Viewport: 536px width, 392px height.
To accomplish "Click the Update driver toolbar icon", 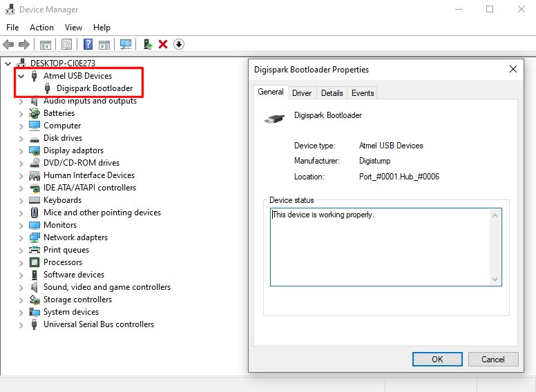I will 148,44.
